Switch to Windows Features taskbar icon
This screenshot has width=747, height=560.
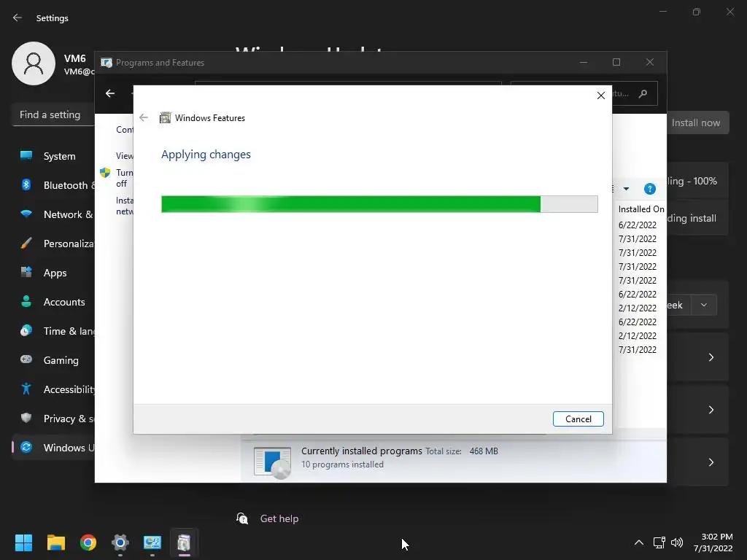184,542
